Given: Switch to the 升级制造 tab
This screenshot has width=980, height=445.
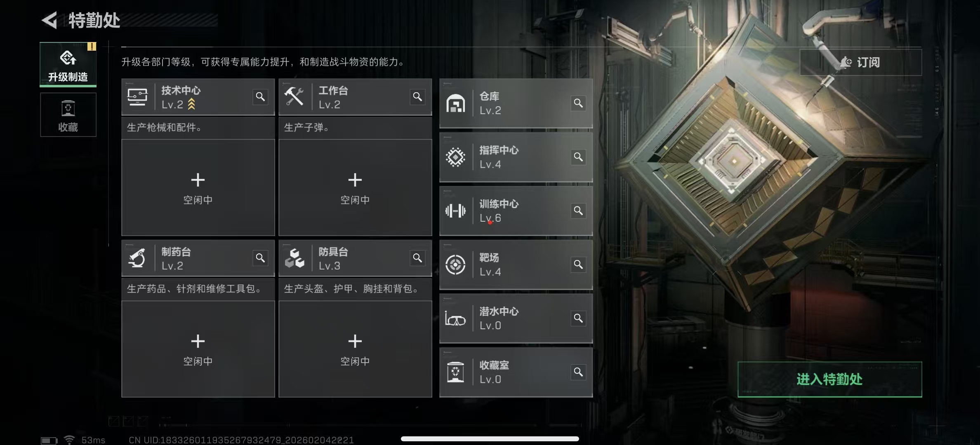Looking at the screenshot, I should (x=68, y=65).
